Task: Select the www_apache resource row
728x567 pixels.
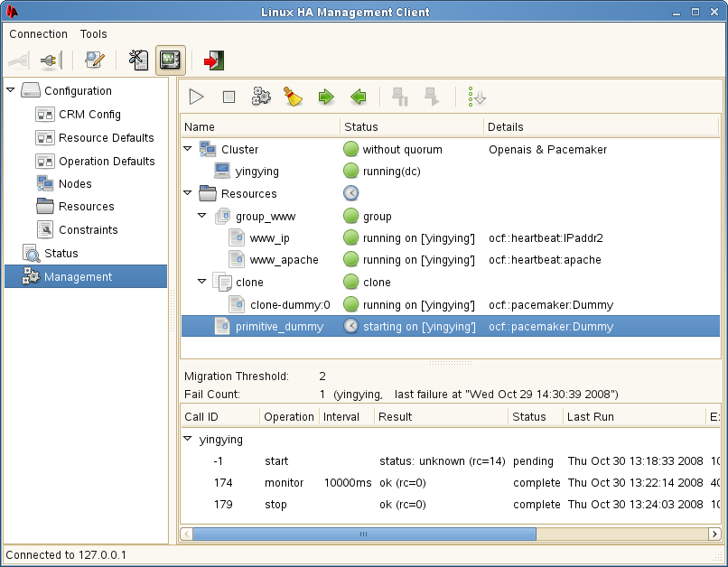Action: tap(284, 260)
